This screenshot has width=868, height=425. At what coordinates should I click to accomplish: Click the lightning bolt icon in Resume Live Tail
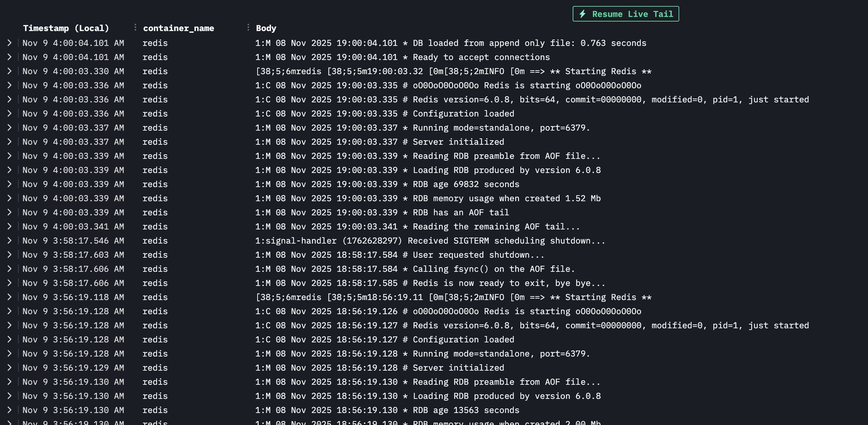(583, 14)
